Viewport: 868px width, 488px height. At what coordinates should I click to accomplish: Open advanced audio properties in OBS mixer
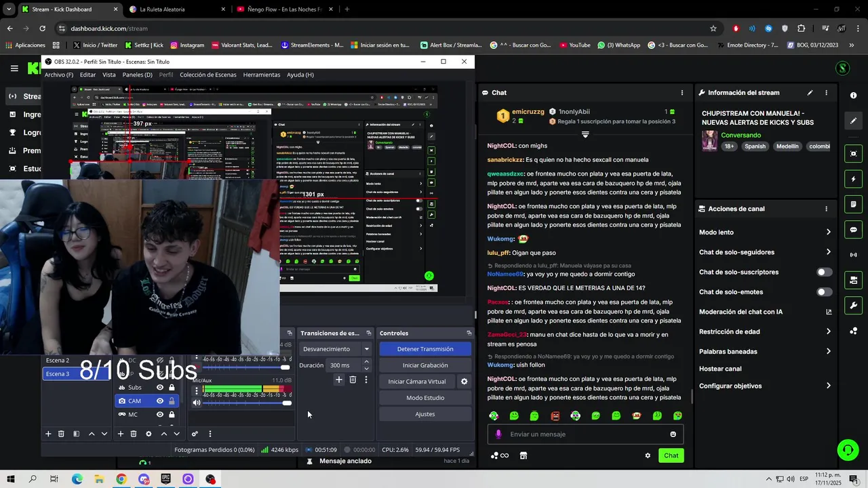pyautogui.click(x=195, y=434)
